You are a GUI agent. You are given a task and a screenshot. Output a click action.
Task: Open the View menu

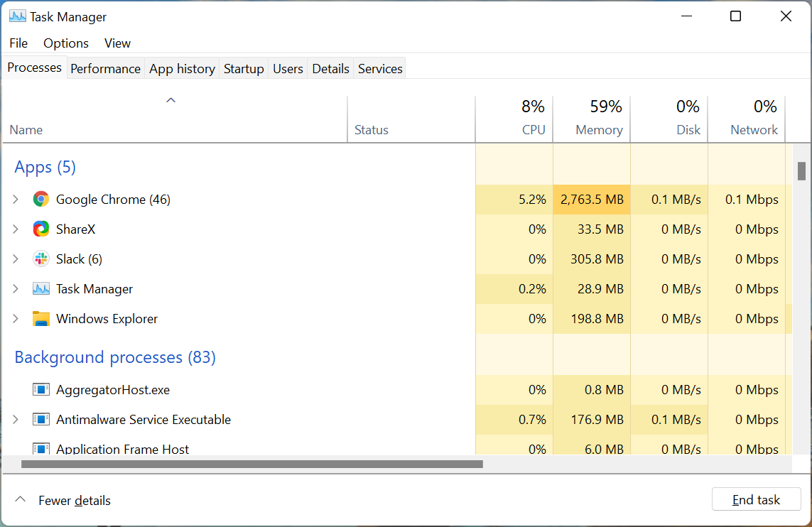click(x=117, y=43)
